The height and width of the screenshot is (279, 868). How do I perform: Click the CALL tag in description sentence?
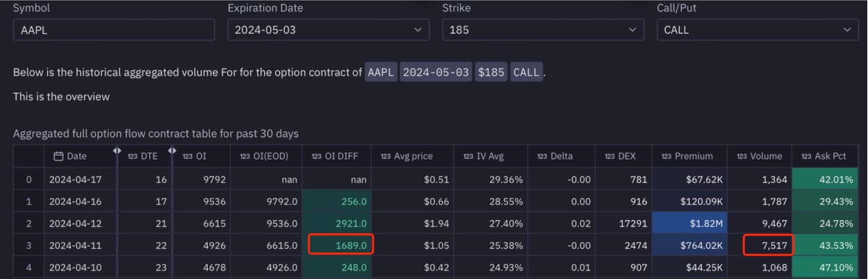526,72
